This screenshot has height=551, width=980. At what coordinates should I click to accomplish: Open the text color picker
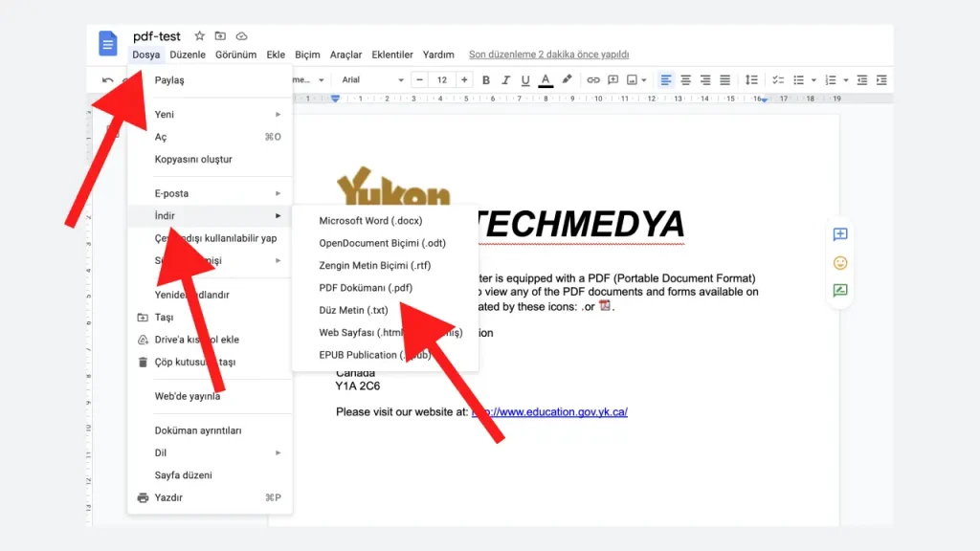click(546, 79)
